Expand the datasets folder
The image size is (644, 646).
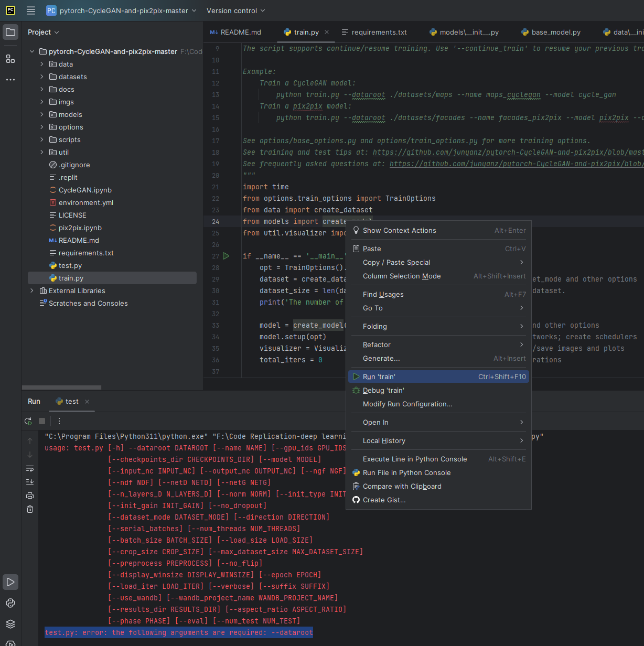pyautogui.click(x=42, y=77)
